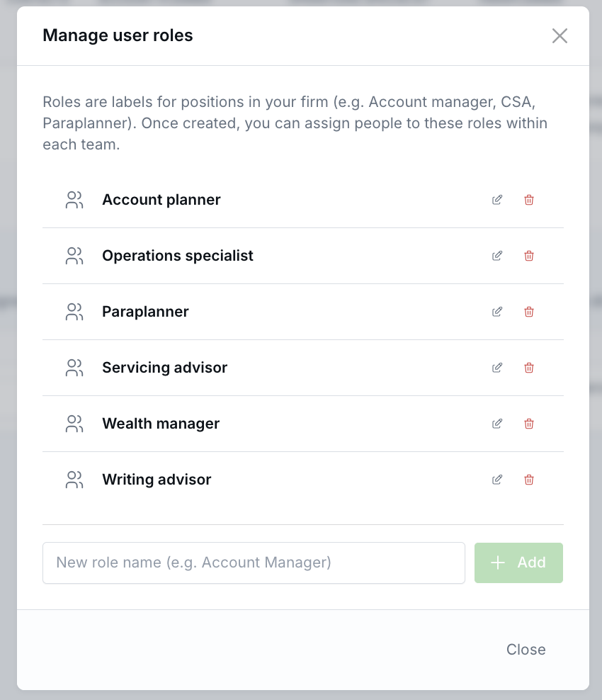This screenshot has height=700, width=602.
Task: Edit the Paraplanner role
Action: coord(496,312)
